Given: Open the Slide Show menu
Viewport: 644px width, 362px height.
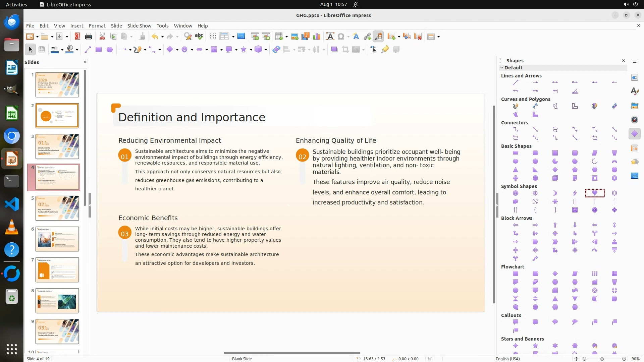Looking at the screenshot, I should pyautogui.click(x=139, y=25).
